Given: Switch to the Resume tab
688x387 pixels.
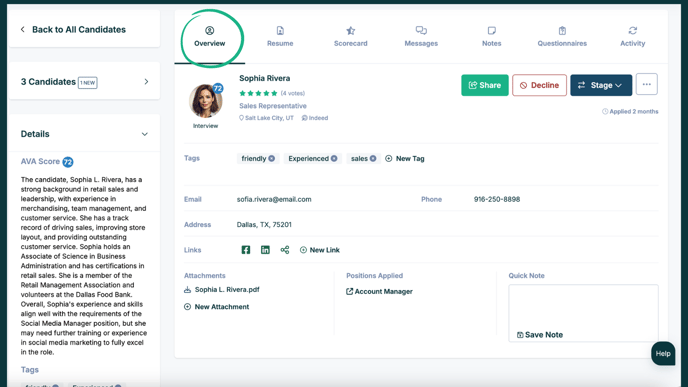Looking at the screenshot, I should [x=280, y=37].
